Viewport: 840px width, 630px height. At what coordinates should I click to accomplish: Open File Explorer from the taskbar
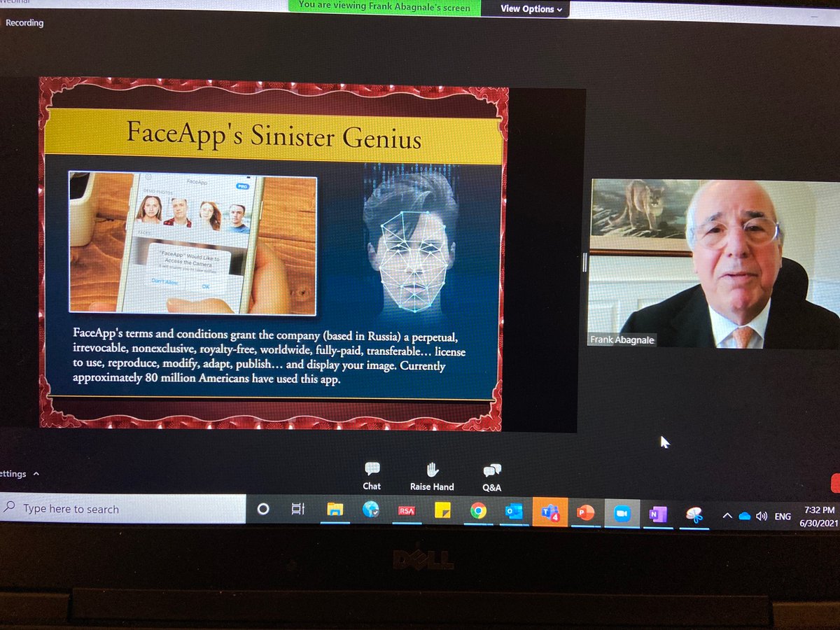click(x=335, y=511)
